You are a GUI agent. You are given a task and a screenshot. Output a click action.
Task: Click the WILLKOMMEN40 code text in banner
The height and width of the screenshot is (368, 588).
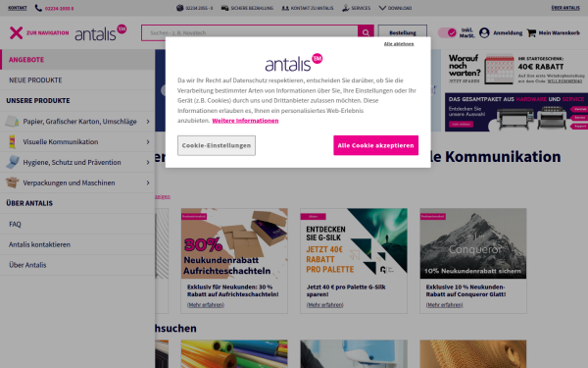pyautogui.click(x=564, y=81)
